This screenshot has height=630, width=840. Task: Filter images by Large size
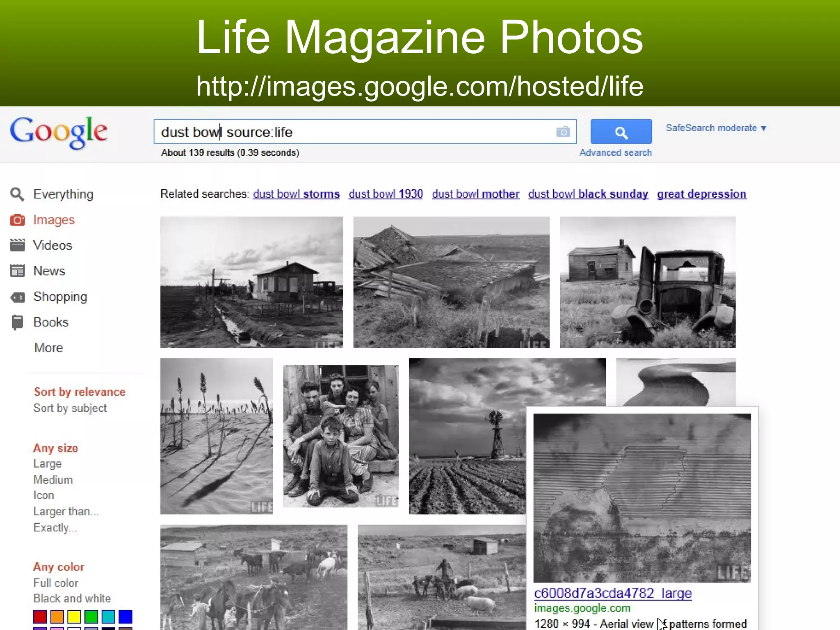coord(48,464)
